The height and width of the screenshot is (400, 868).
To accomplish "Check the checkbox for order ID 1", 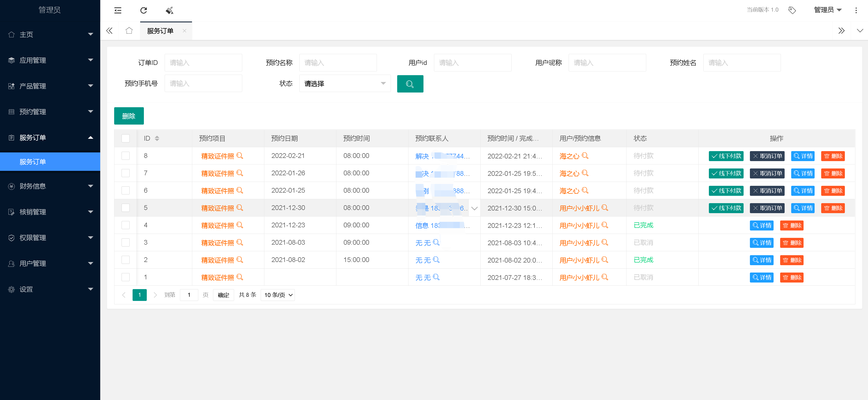I will pyautogui.click(x=125, y=277).
